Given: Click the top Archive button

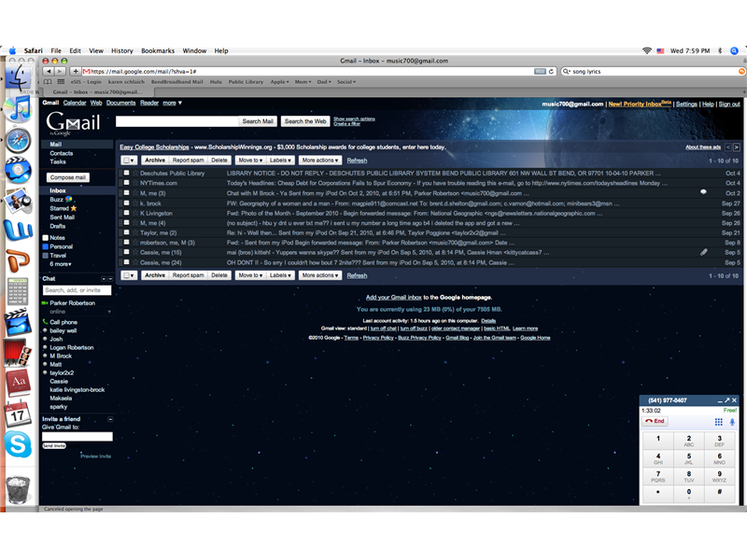Looking at the screenshot, I should pyautogui.click(x=155, y=161).
